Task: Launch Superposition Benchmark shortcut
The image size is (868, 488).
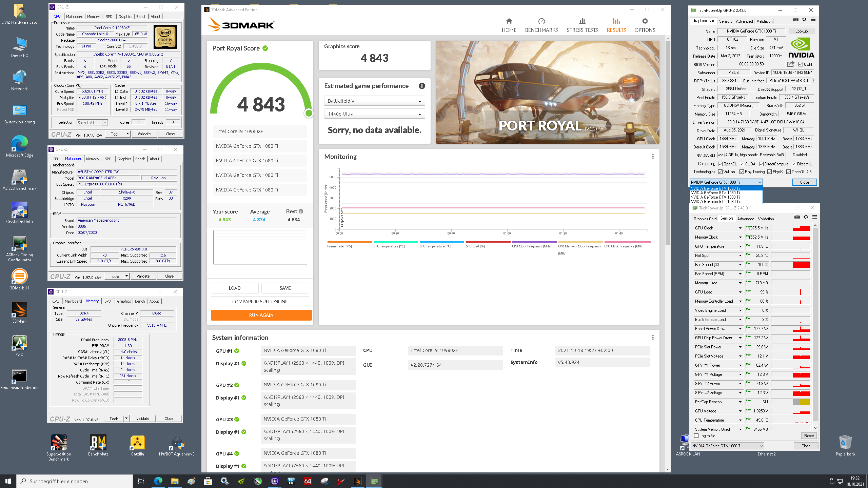Action: [59, 447]
